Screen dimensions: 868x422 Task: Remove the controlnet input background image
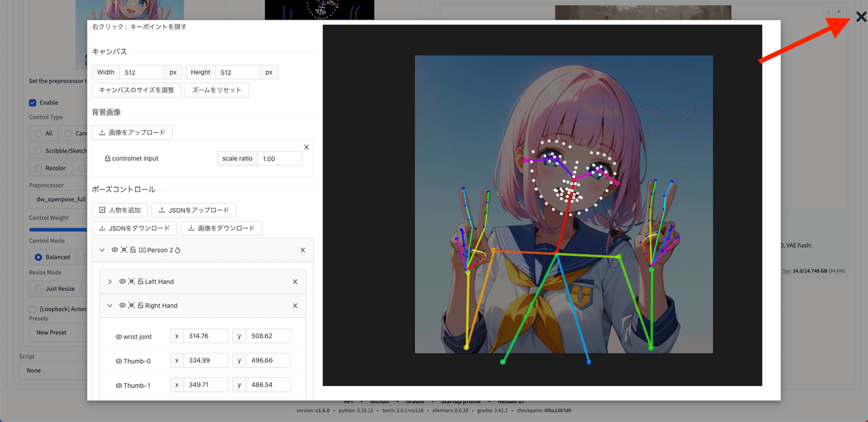307,147
